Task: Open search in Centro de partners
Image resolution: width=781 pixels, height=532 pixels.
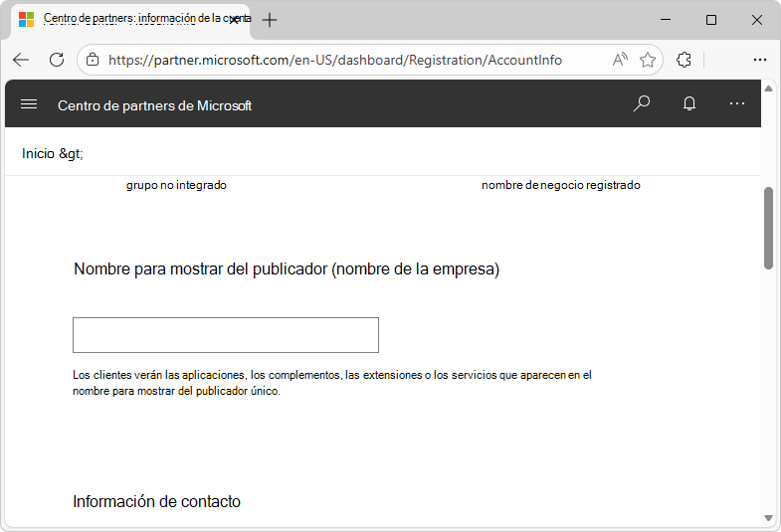Action: point(642,103)
